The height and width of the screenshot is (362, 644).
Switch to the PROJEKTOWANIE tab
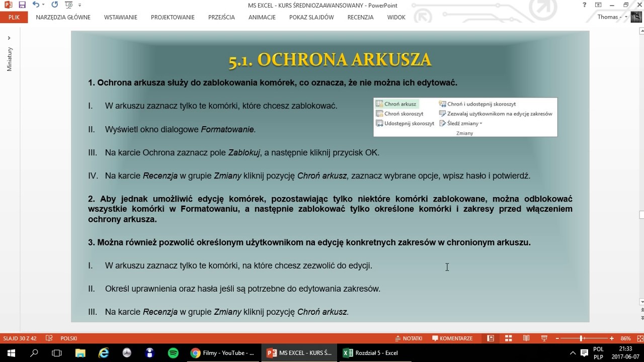click(173, 17)
